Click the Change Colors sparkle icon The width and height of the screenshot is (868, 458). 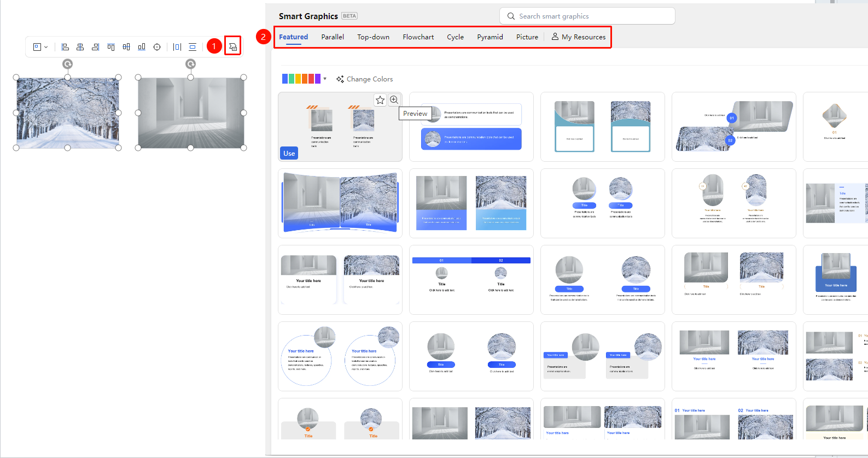[x=340, y=79]
